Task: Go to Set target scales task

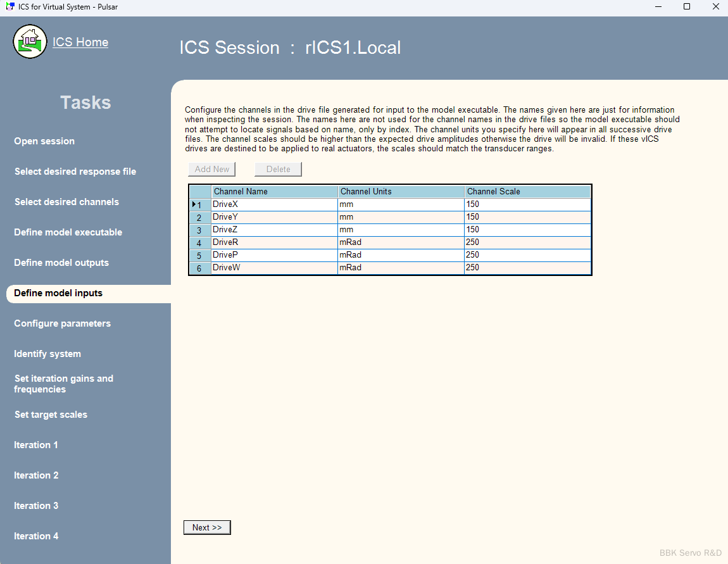Action: click(51, 415)
